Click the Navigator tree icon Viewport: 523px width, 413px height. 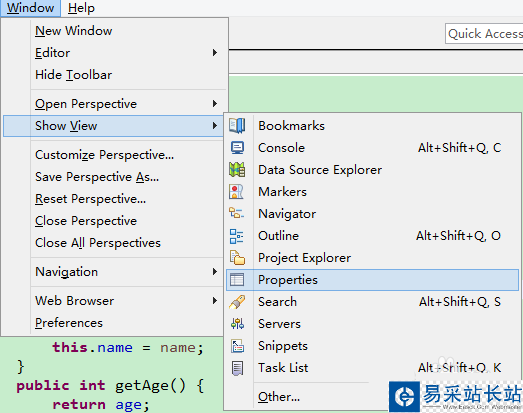pyautogui.click(x=236, y=213)
